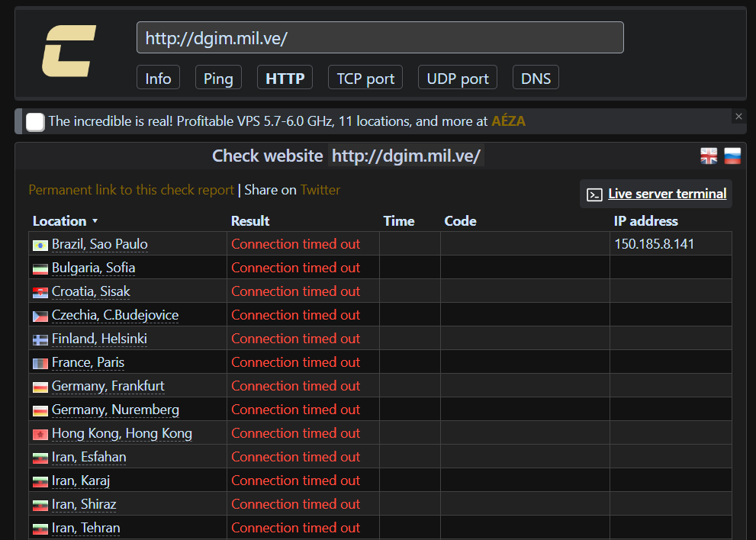Open the Germany, Frankfurt node
This screenshot has height=540, width=756.
[108, 386]
